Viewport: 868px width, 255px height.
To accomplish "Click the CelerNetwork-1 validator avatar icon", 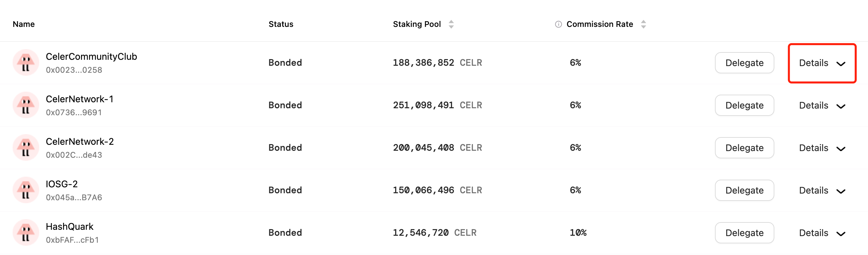I will coord(26,105).
